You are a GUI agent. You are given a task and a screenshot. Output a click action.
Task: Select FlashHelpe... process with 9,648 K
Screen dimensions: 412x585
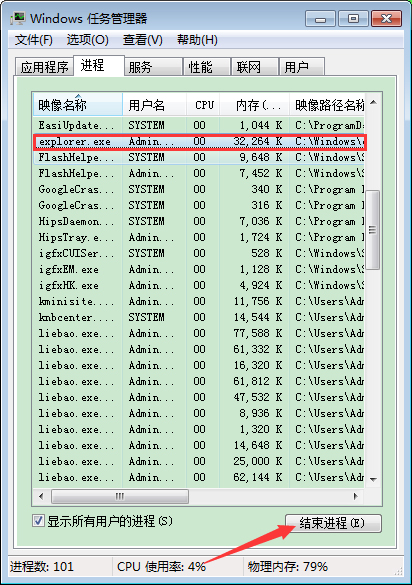coord(199,157)
